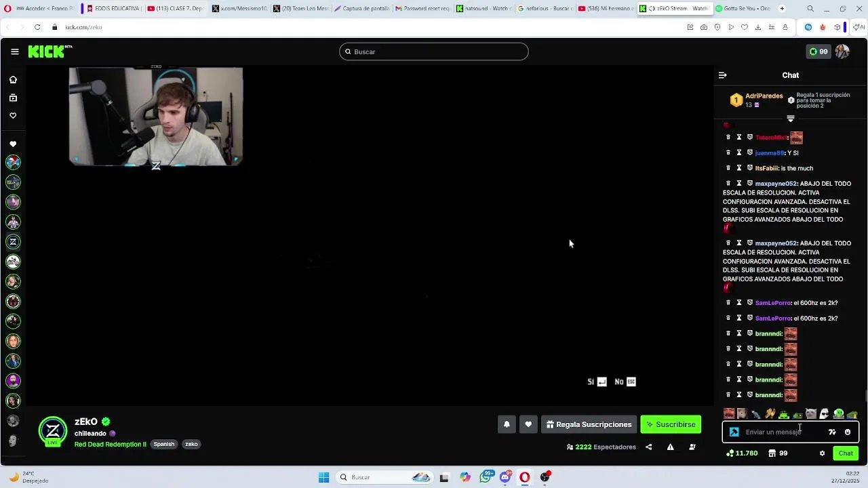Focus the Buscar search field on Kick

[x=434, y=52]
